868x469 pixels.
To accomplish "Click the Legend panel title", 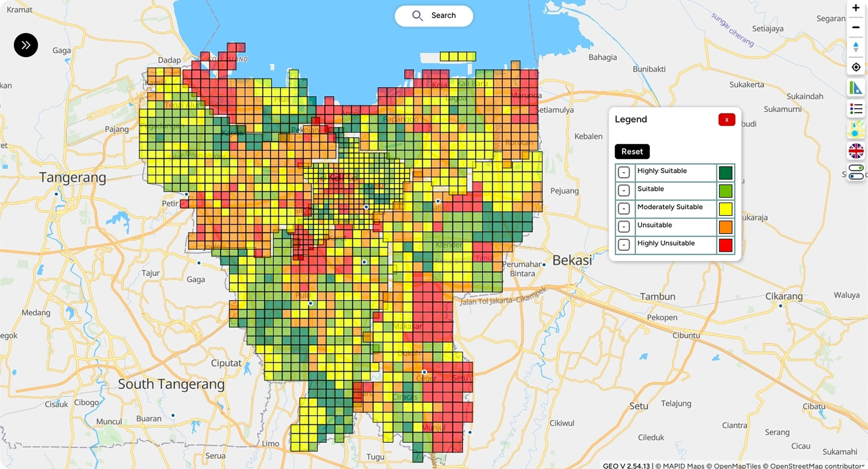I will pyautogui.click(x=631, y=119).
